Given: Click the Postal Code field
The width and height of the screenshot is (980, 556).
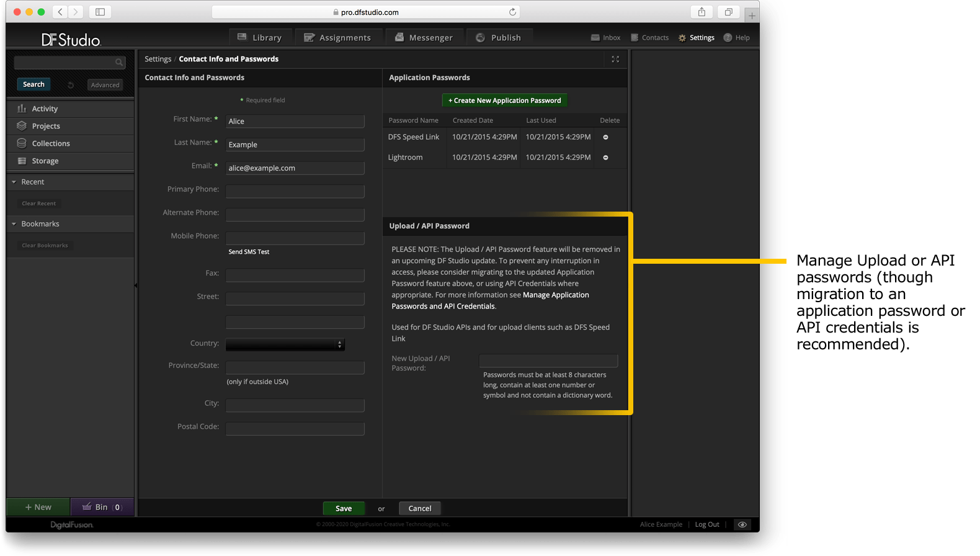Looking at the screenshot, I should 295,429.
